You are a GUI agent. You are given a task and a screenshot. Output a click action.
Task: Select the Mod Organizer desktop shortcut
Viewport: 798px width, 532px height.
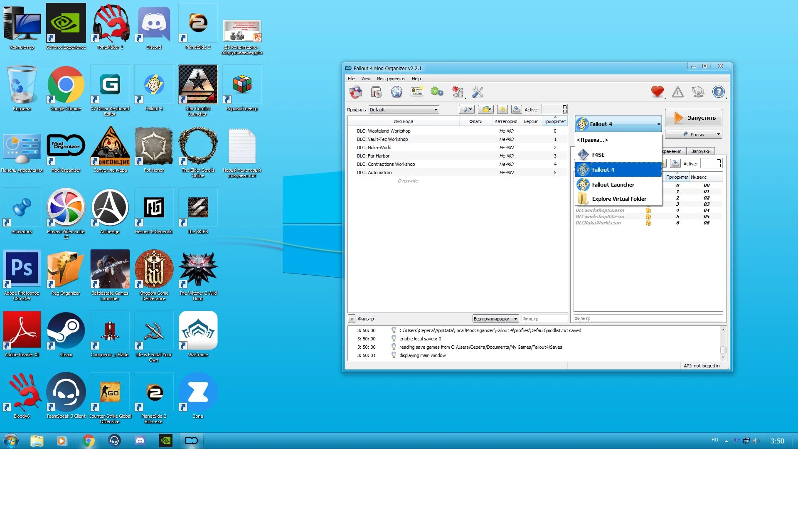(66, 150)
